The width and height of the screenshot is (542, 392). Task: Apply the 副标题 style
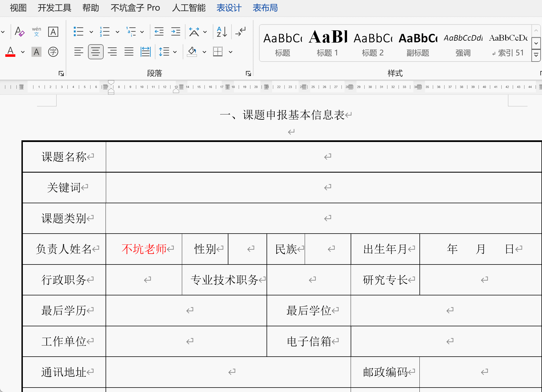tap(418, 43)
